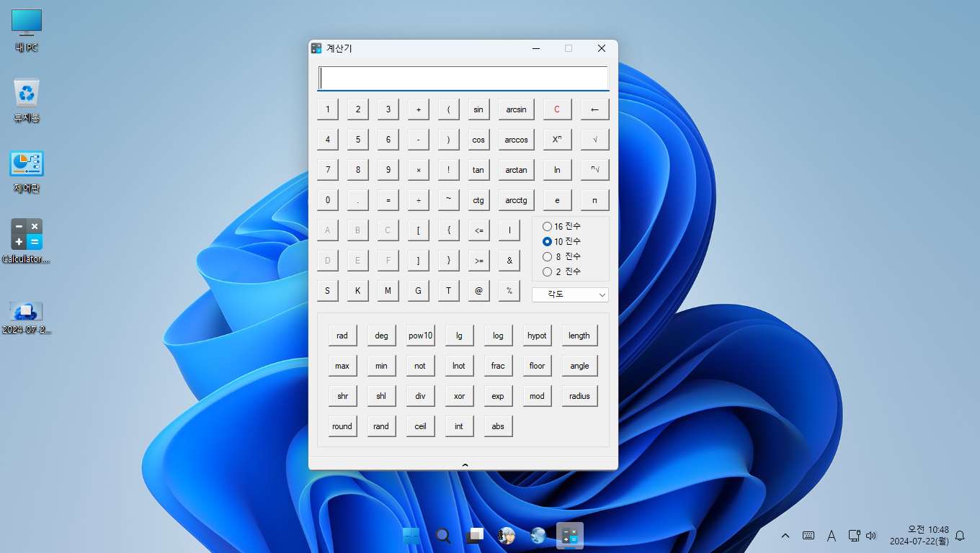Click the arctan button

[x=516, y=170]
